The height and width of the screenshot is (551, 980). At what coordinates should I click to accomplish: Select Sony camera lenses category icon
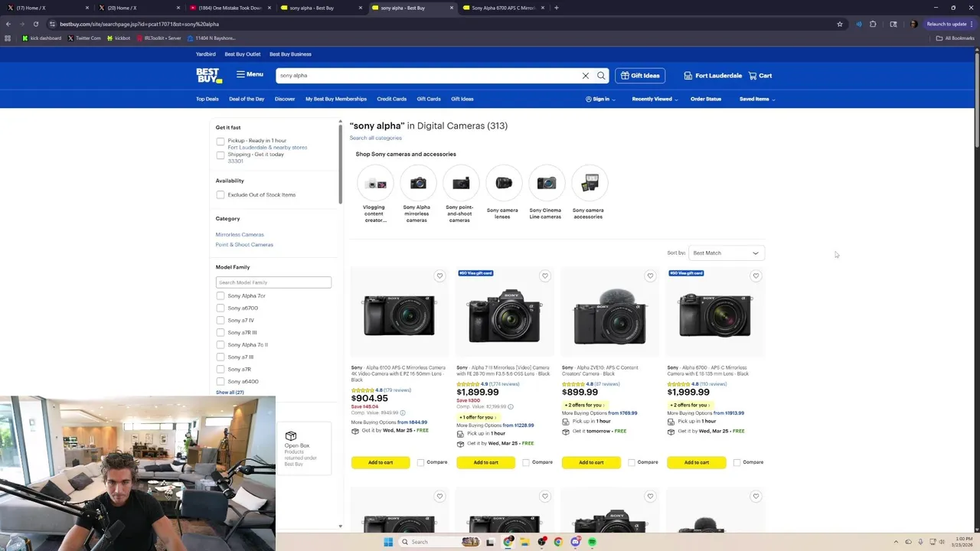click(504, 184)
